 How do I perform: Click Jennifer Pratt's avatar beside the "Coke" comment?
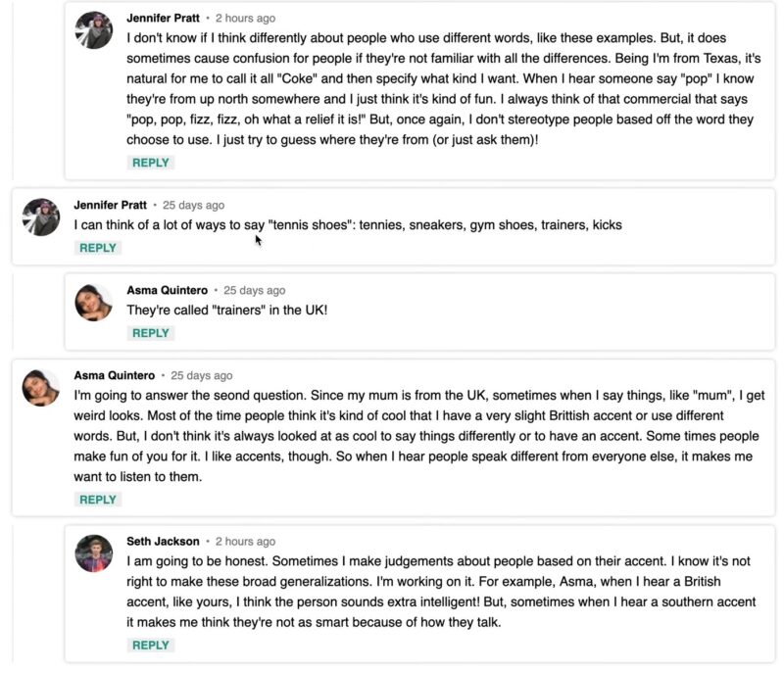click(x=94, y=30)
